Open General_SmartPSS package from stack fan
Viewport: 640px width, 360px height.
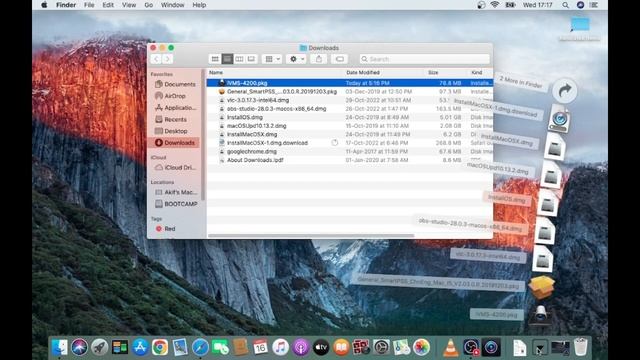click(541, 287)
